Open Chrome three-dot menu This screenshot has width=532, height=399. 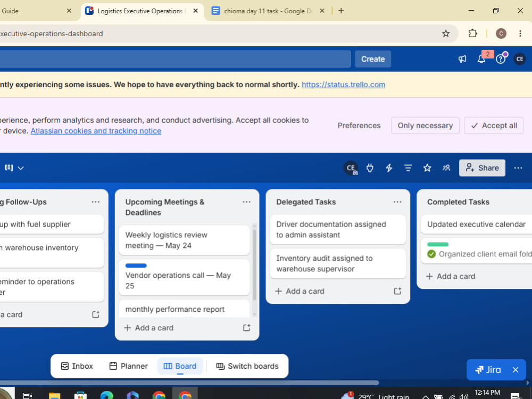pos(520,34)
